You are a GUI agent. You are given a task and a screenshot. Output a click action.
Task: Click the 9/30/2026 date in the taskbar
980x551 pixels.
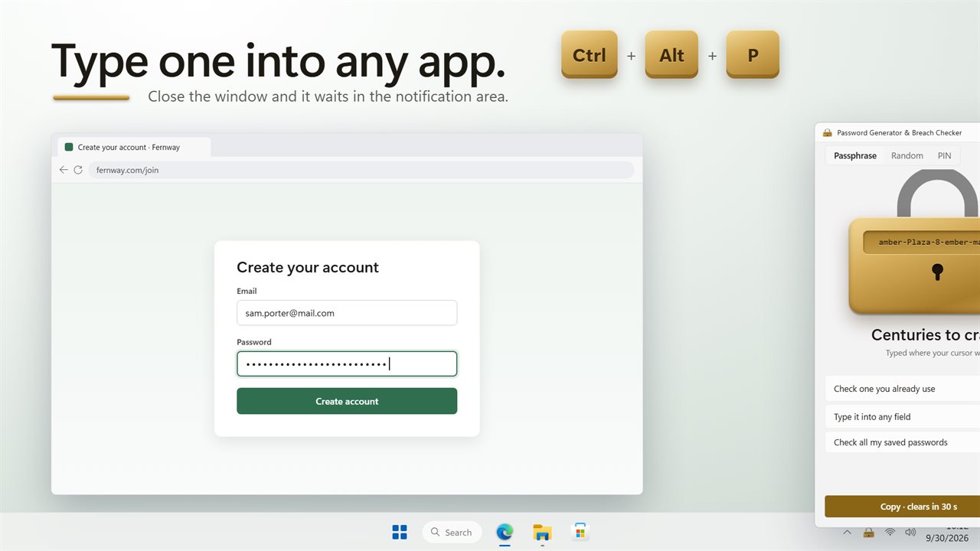click(x=947, y=538)
